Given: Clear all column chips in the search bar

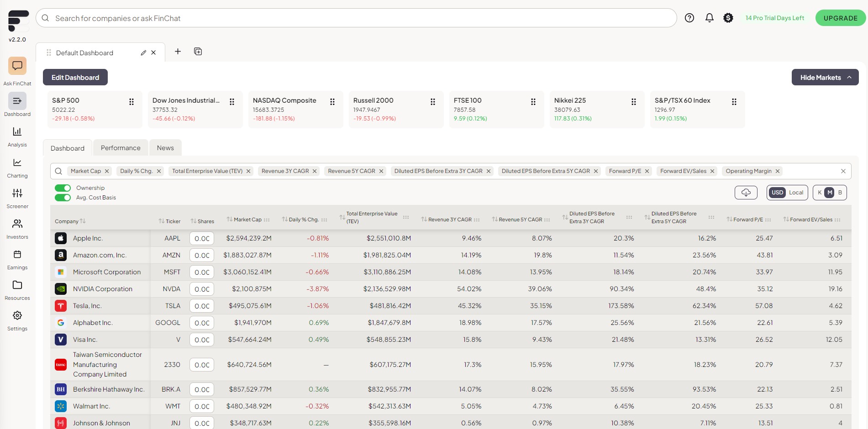Looking at the screenshot, I should [x=843, y=171].
